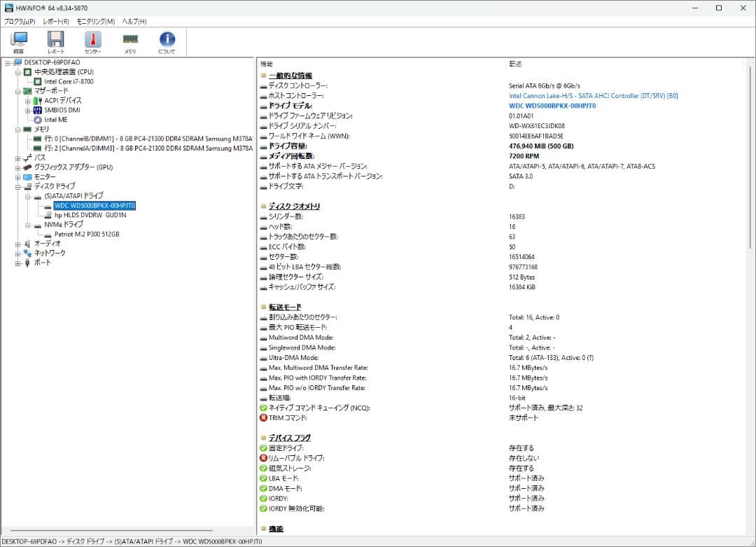Viewport: 756px width, 547px height.
Task: Open the ヘルプ(H) menu
Action: click(x=134, y=22)
